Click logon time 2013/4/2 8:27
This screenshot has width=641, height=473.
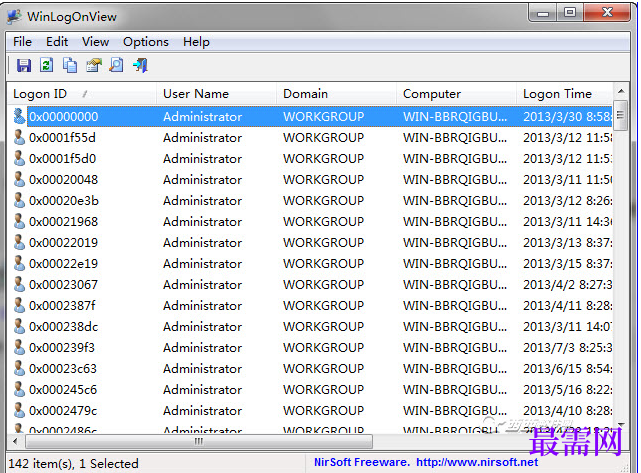(x=567, y=285)
